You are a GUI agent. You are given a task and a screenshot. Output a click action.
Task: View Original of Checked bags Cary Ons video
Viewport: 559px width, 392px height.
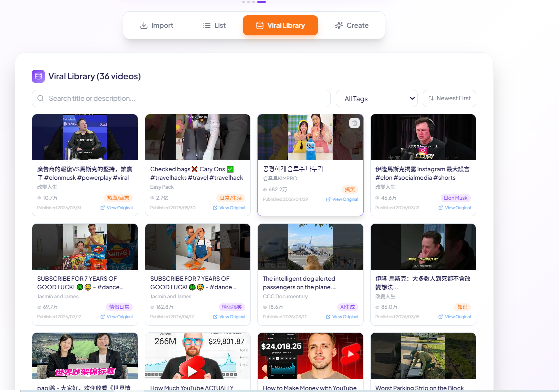pos(229,208)
